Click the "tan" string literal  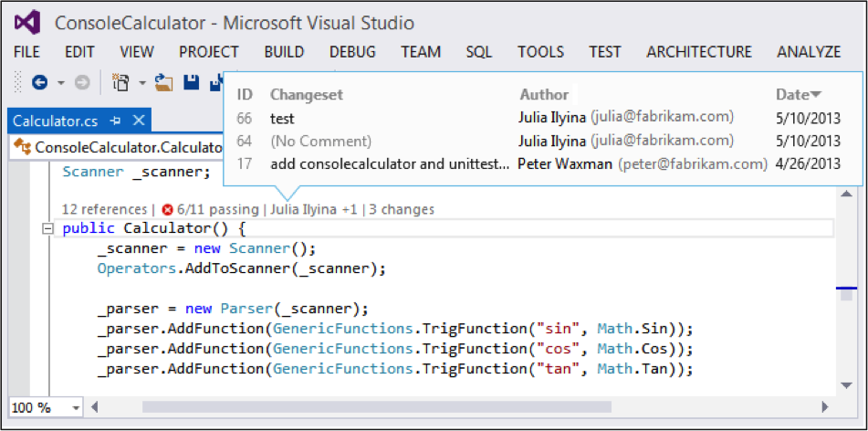[558, 368]
